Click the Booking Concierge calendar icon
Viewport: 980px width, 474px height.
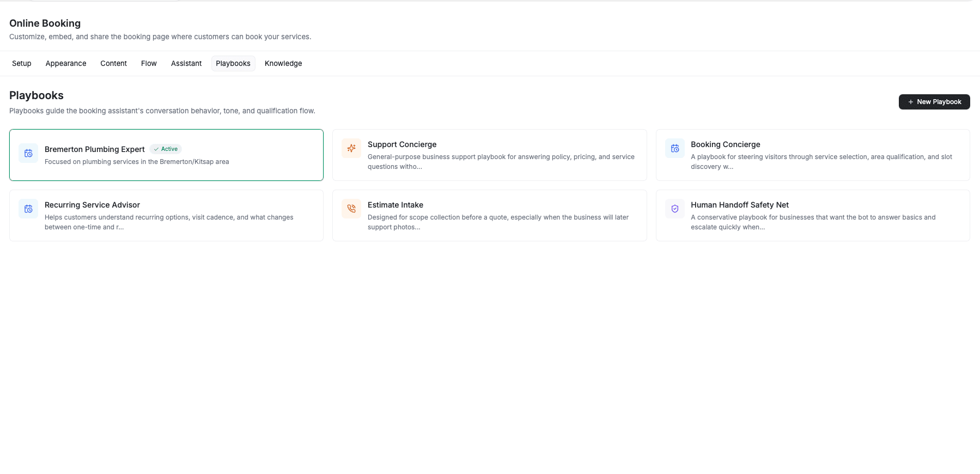[x=674, y=148]
